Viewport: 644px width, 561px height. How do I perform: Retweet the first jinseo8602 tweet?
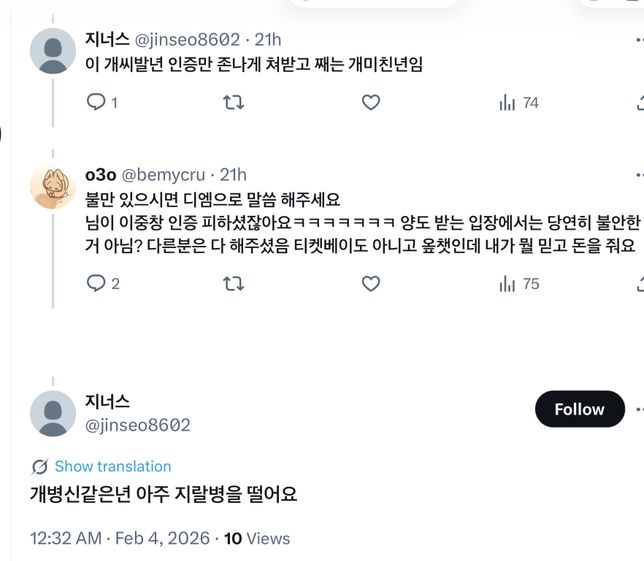[x=232, y=102]
